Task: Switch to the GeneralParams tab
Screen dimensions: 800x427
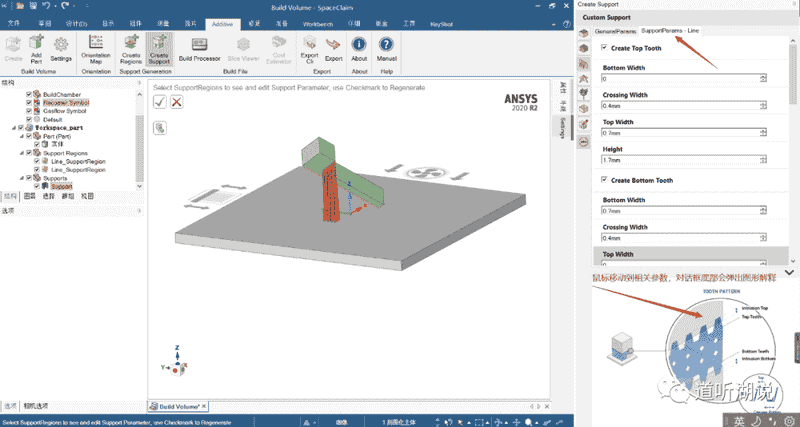Action: 615,31
